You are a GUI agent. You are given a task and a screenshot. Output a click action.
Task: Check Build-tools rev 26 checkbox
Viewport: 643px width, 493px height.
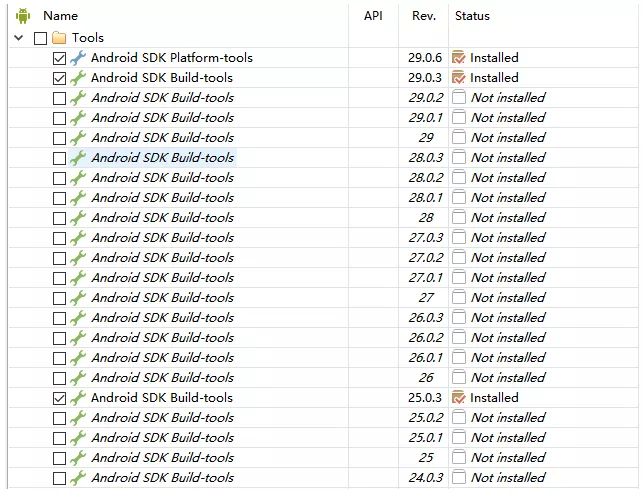[59, 378]
